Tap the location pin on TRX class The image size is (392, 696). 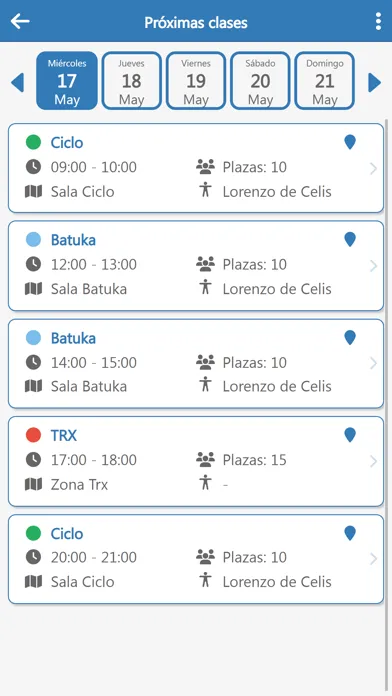click(x=350, y=435)
